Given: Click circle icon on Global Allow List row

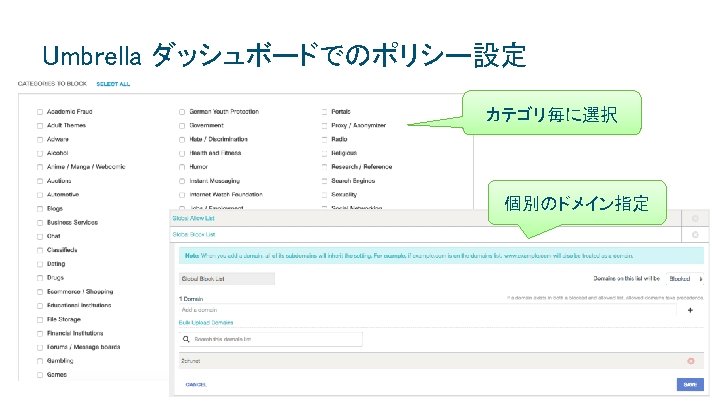Looking at the screenshot, I should 695,219.
